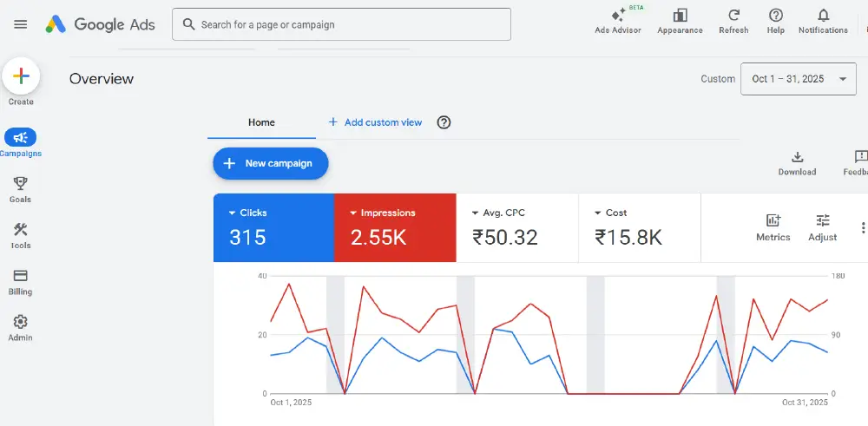Viewport: 868px width, 426px height.
Task: Open Notifications bell
Action: click(x=823, y=16)
